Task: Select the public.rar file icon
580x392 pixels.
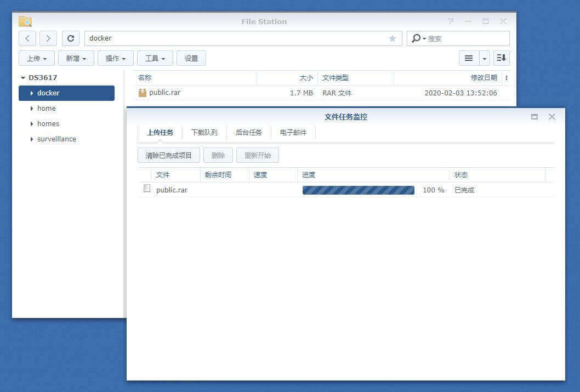Action: click(x=141, y=92)
